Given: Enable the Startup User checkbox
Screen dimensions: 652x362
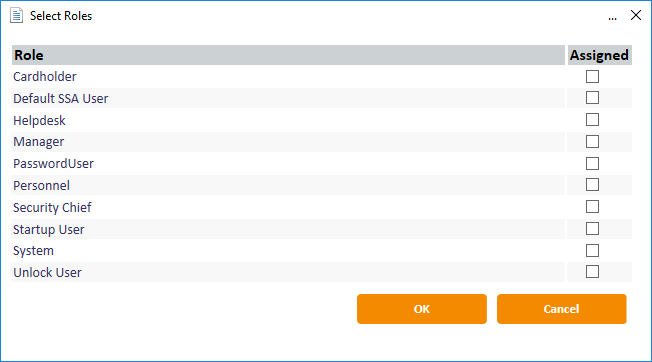Looking at the screenshot, I should [x=592, y=229].
